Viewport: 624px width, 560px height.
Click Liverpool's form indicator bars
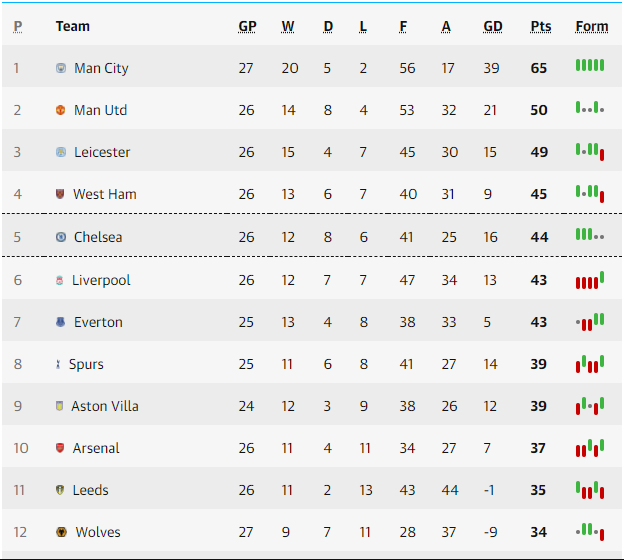coord(590,280)
